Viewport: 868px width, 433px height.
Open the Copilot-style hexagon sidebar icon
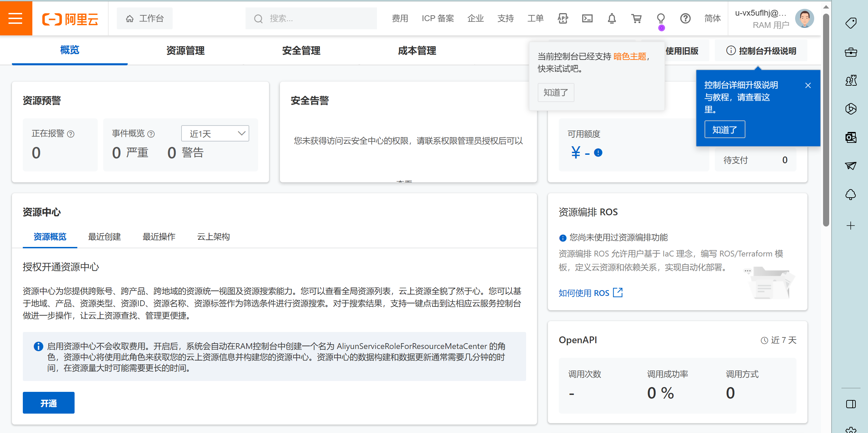[x=851, y=109]
